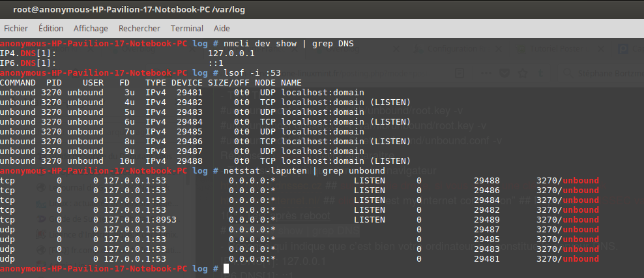
Task: Open the Fichier menu
Action: [x=16, y=29]
